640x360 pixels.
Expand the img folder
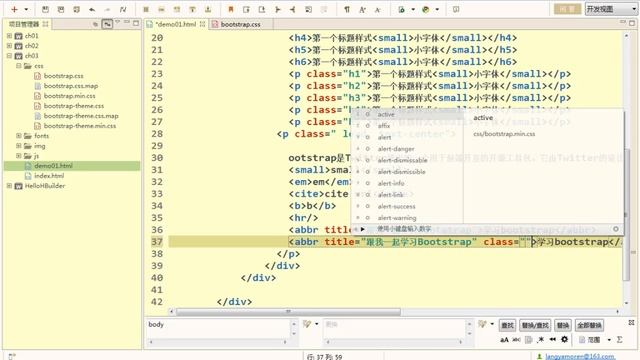click(19, 146)
